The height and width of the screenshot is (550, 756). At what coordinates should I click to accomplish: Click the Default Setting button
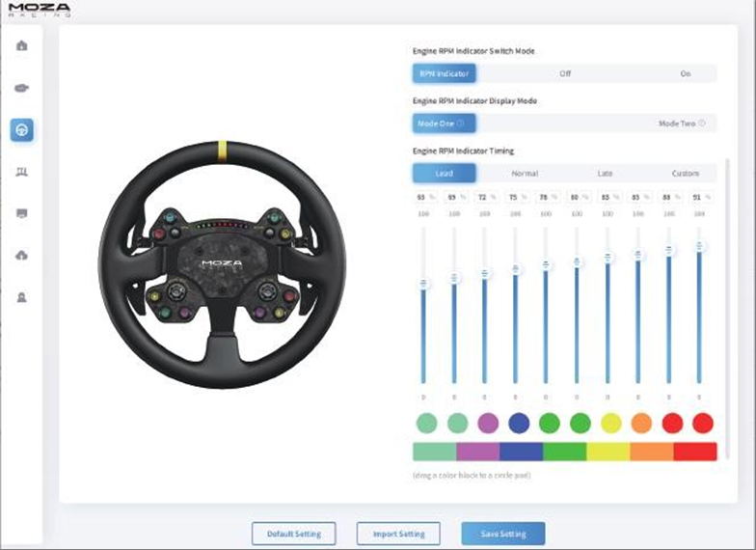pos(293,534)
